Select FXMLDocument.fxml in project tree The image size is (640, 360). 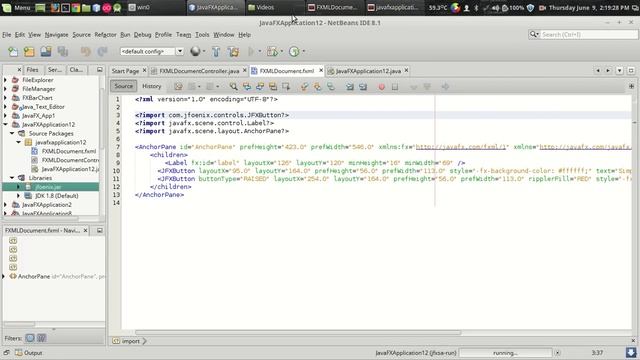tap(69, 151)
